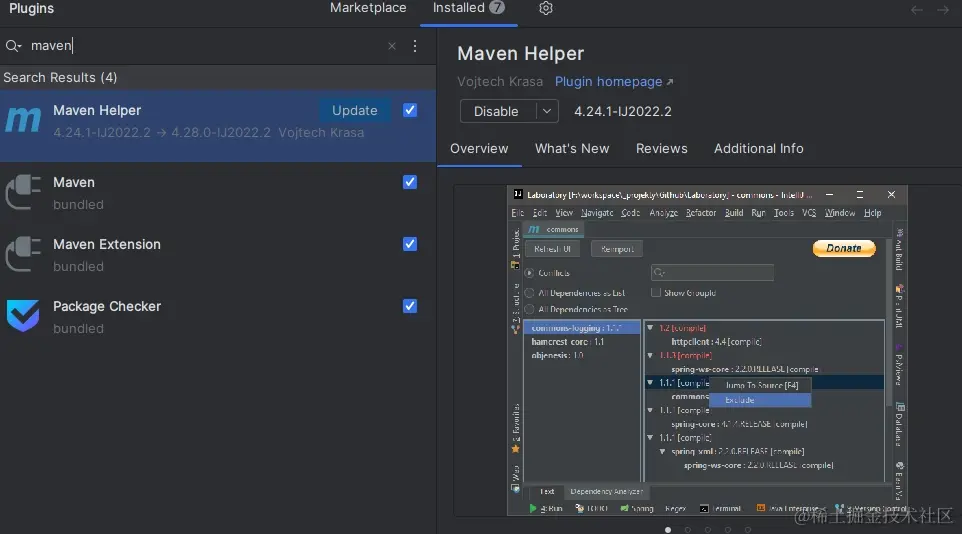Toggle Maven Helper enabled checkbox
The width and height of the screenshot is (962, 534).
pos(410,110)
